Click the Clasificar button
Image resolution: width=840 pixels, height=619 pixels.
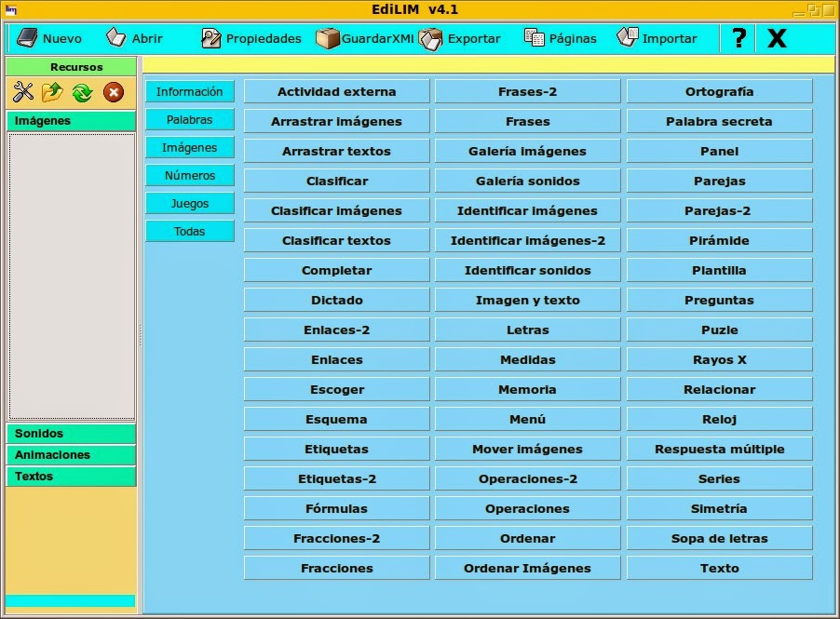336,181
